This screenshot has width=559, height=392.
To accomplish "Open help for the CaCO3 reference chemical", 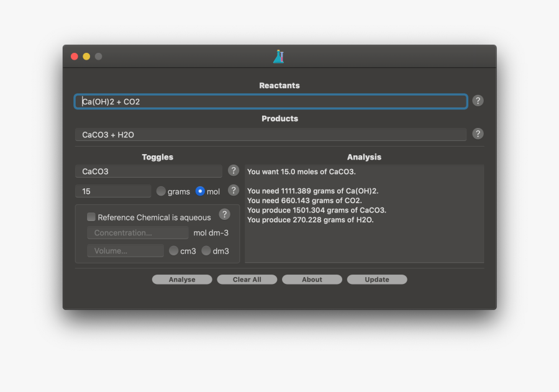I will pyautogui.click(x=233, y=170).
